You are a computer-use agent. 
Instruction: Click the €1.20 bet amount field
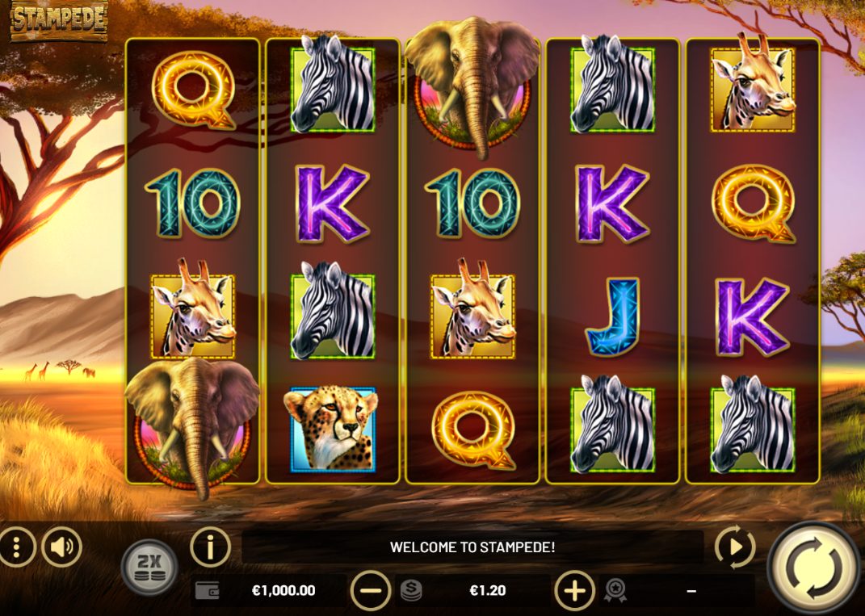(488, 591)
